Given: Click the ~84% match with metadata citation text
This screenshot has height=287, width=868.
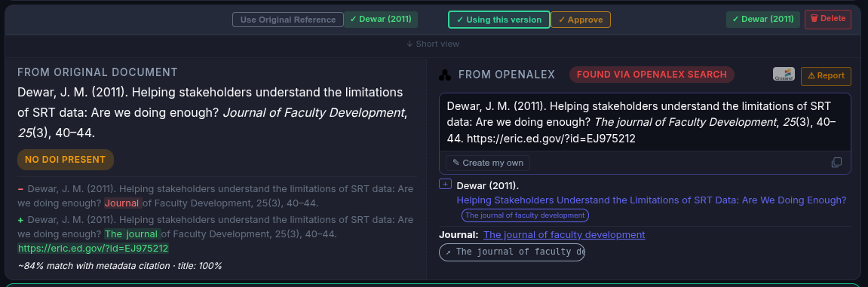Looking at the screenshot, I should pos(120,266).
